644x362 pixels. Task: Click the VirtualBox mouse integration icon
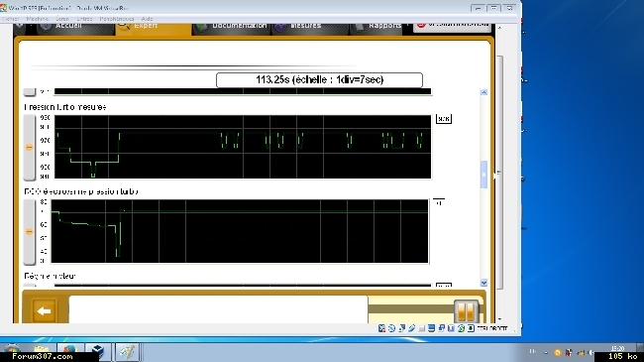(x=471, y=328)
